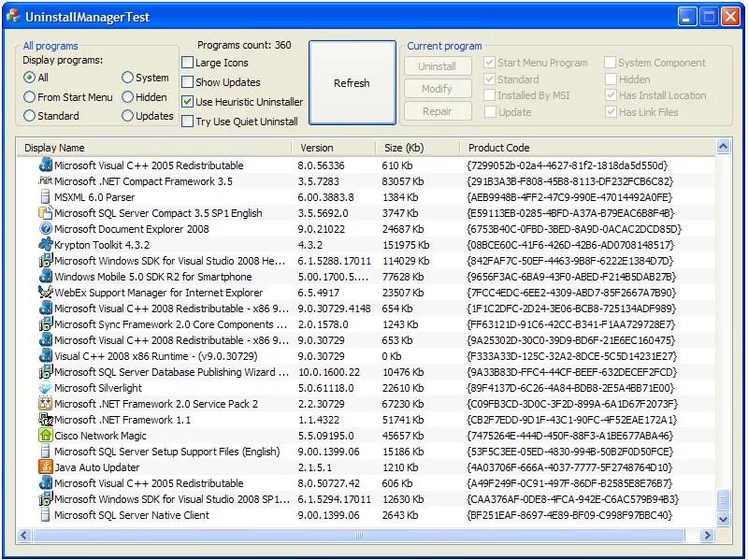Click the 24687 Kb size cell
This screenshot has width=748, height=560.
[403, 229]
